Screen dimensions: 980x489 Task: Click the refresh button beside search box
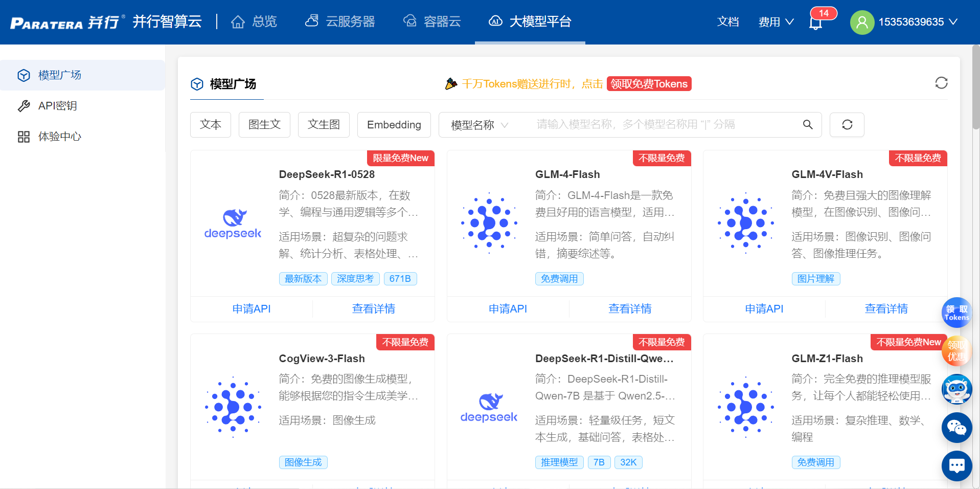(847, 125)
